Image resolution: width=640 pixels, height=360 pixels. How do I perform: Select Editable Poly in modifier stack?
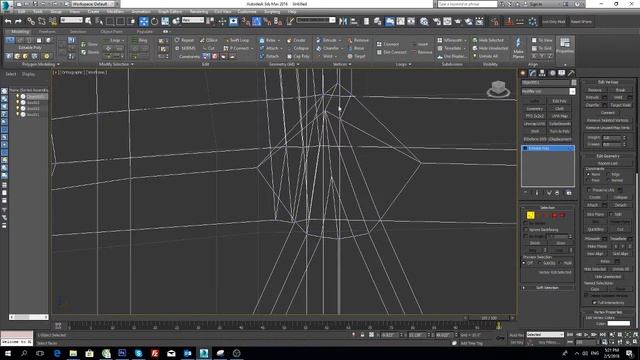(548, 148)
